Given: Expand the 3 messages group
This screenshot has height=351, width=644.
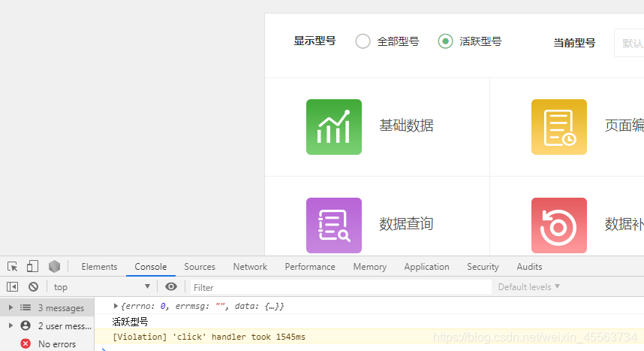Looking at the screenshot, I should (11, 307).
